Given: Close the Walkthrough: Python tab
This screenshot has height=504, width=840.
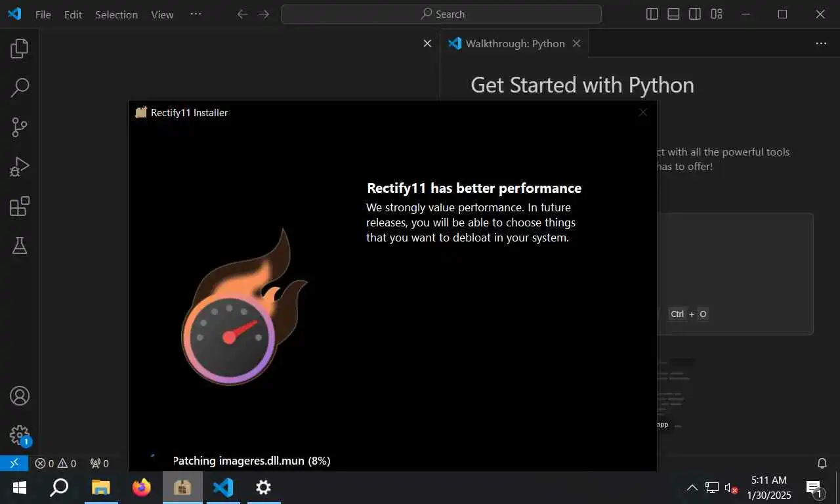Looking at the screenshot, I should pos(576,43).
